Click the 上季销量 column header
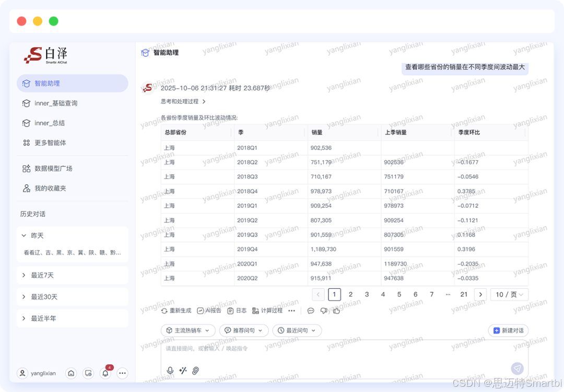Screen dimensions: 564x392 (418, 133)
